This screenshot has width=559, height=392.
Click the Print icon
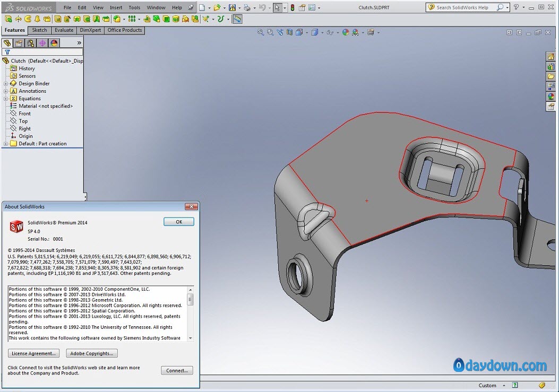247,7
